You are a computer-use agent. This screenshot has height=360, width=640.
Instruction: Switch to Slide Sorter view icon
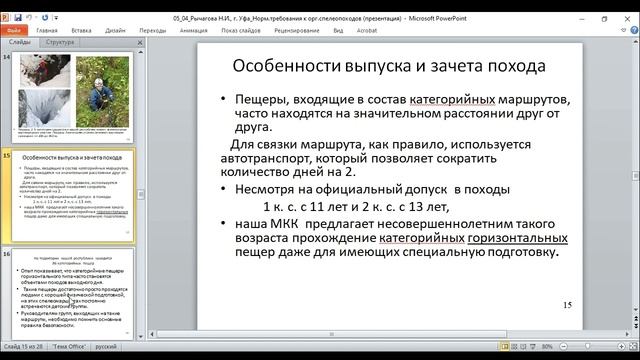point(514,347)
